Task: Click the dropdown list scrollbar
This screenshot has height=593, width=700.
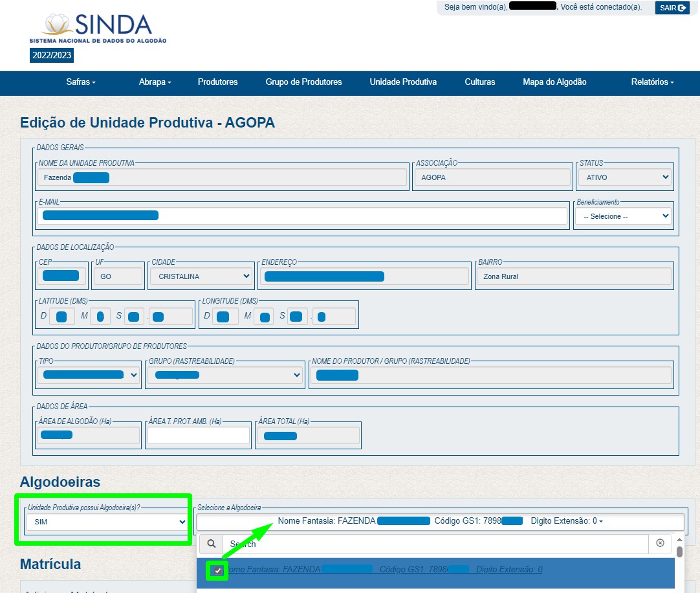Action: click(679, 552)
